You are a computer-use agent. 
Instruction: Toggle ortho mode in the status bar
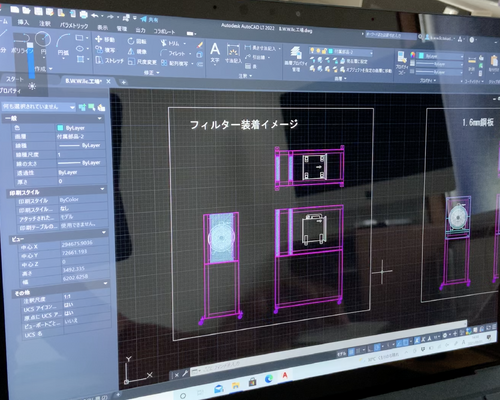(x=369, y=349)
